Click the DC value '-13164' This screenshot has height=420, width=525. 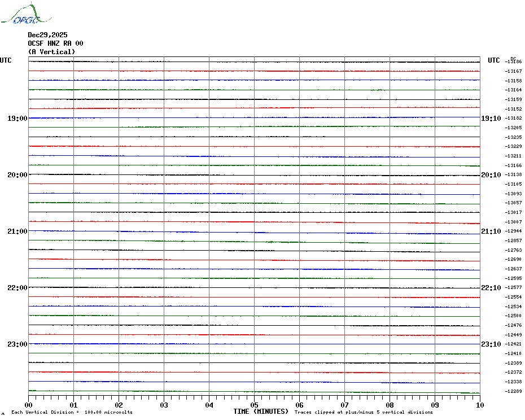pos(513,90)
